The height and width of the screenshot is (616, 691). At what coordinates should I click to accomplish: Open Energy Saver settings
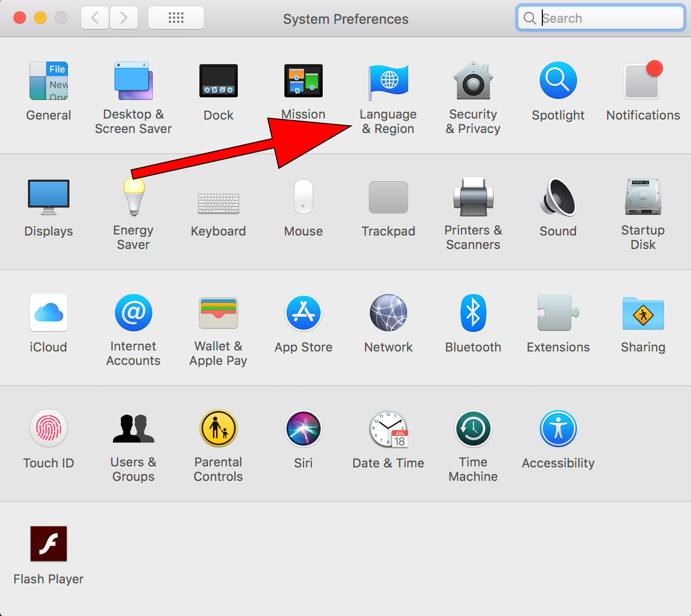(x=134, y=198)
